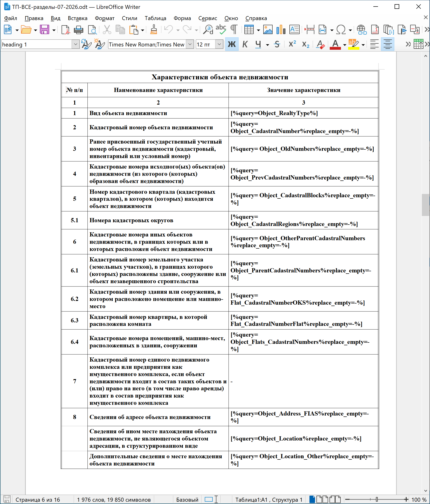The image size is (430, 504).
Task: Click the Paste clipboard icon
Action: (x=134, y=30)
